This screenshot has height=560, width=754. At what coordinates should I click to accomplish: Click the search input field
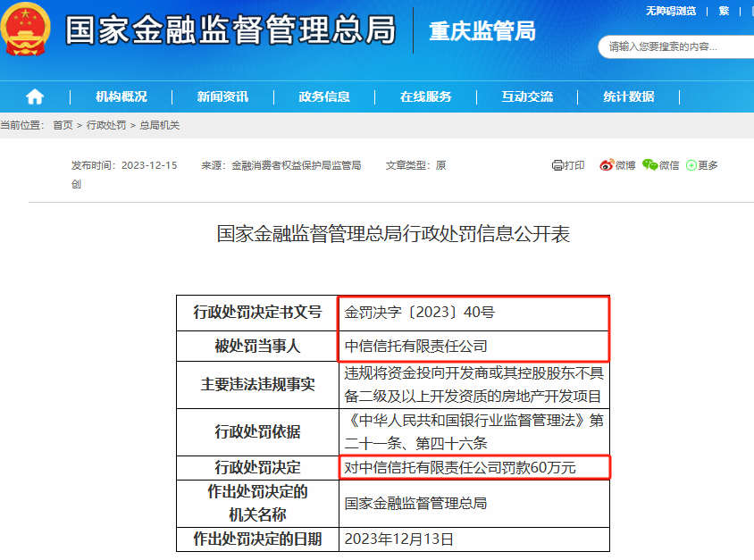675,46
